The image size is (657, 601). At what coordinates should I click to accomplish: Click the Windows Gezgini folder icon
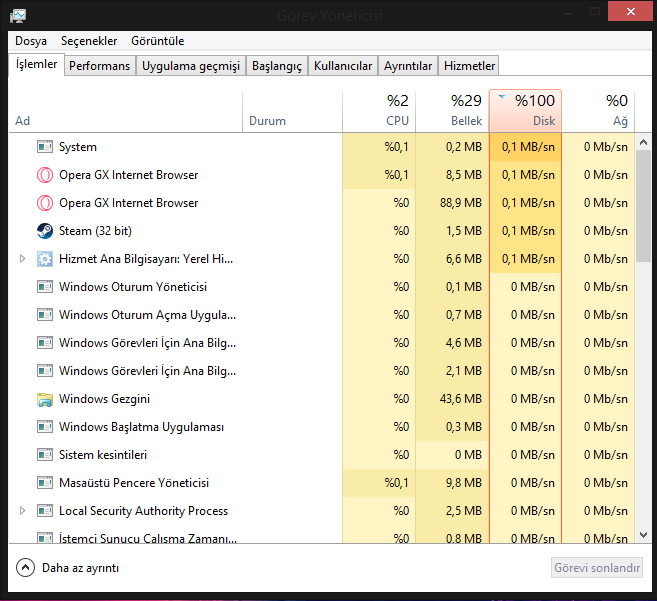45,399
